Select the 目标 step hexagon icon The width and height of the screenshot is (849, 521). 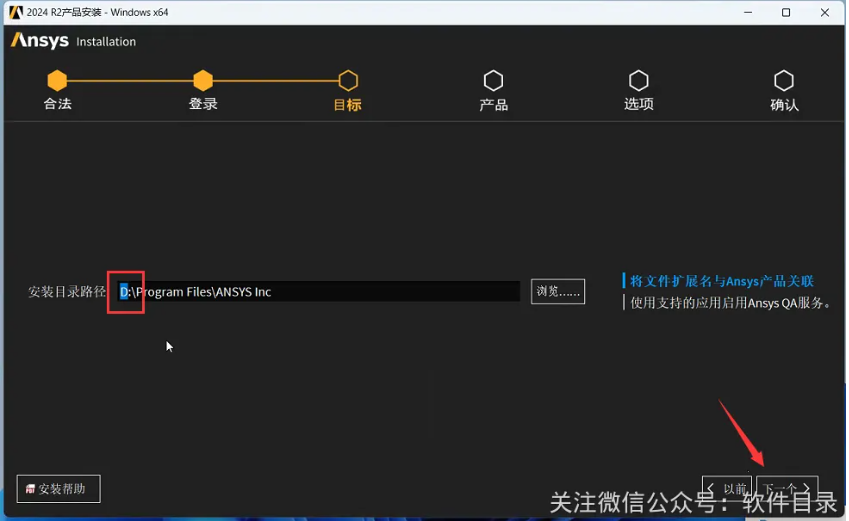point(348,80)
